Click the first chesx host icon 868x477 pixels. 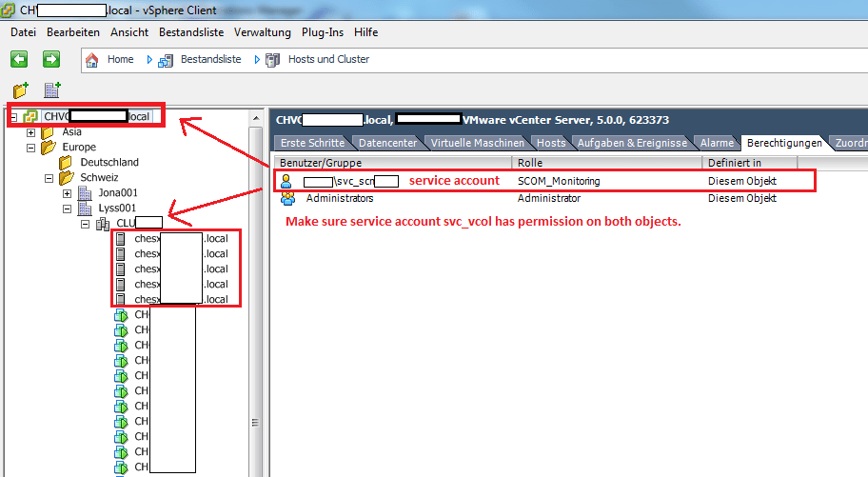tap(120, 239)
